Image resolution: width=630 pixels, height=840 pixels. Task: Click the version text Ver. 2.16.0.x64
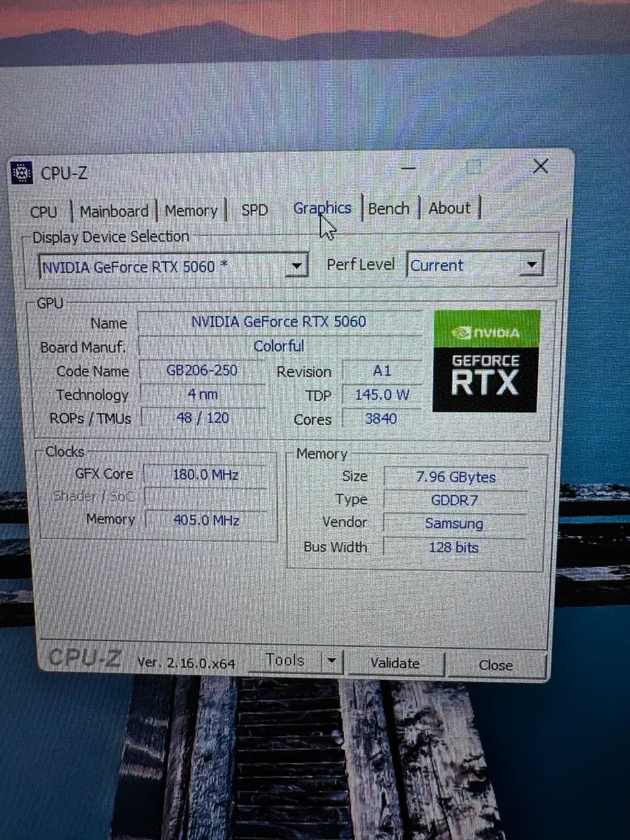tap(186, 662)
